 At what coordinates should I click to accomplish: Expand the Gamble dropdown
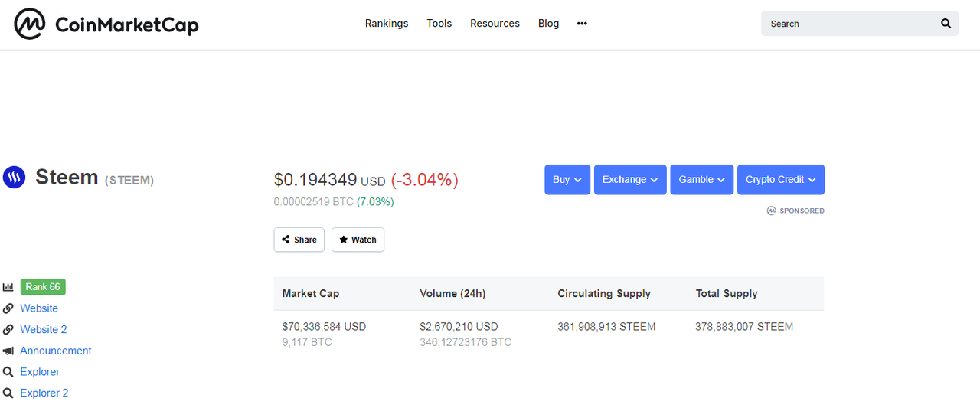point(701,179)
